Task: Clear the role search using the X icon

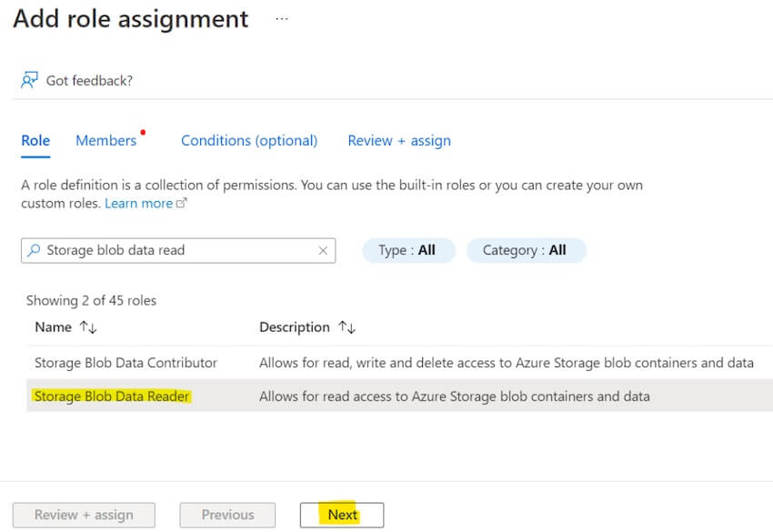Action: tap(323, 250)
